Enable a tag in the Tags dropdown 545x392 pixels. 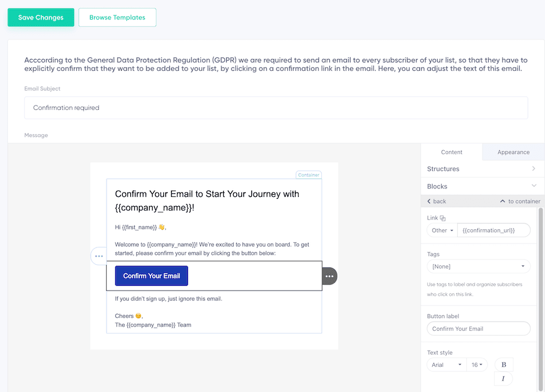click(x=478, y=266)
